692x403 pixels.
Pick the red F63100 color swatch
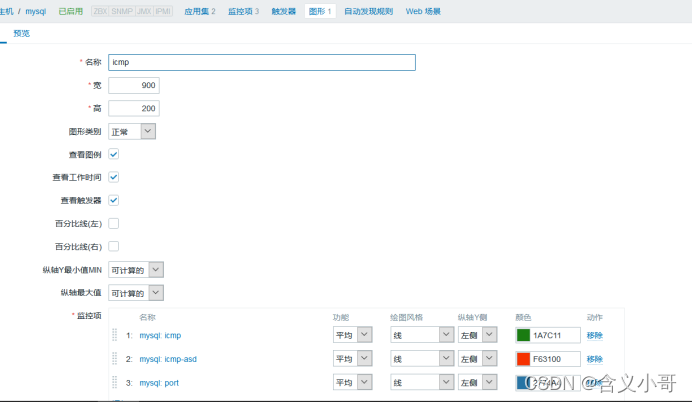[x=523, y=358]
